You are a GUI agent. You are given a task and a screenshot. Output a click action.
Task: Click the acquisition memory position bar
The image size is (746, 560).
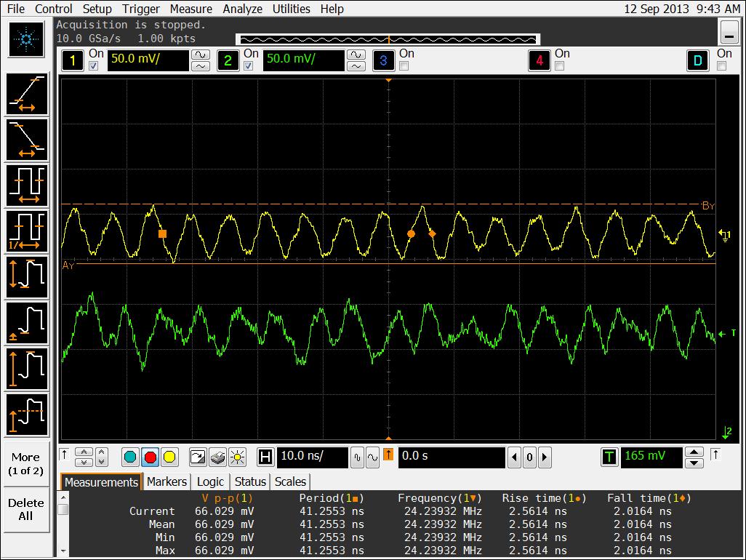388,39
